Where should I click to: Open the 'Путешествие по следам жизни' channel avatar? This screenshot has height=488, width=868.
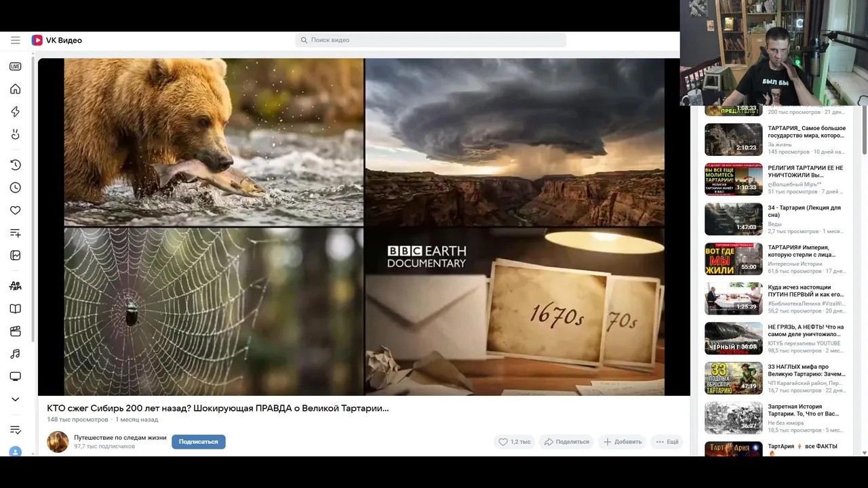click(58, 442)
